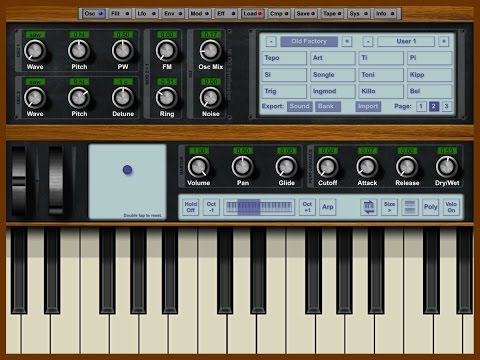Viewport: 480px width, 360px height.
Task: Open the Lfo tab
Action: [x=146, y=14]
